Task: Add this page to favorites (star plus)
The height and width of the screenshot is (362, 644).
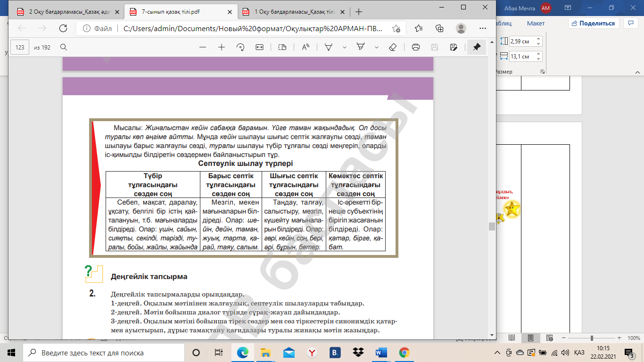Action: coord(396,28)
